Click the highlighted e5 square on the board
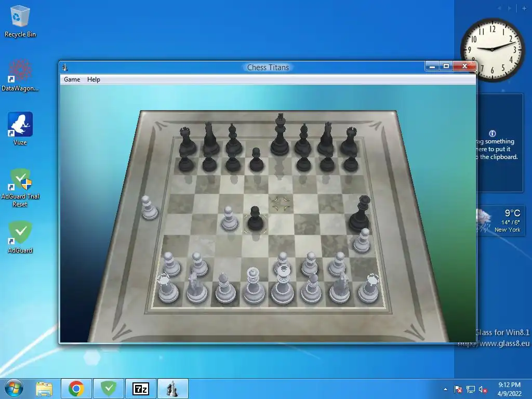The width and height of the screenshot is (532, 399). [x=281, y=204]
